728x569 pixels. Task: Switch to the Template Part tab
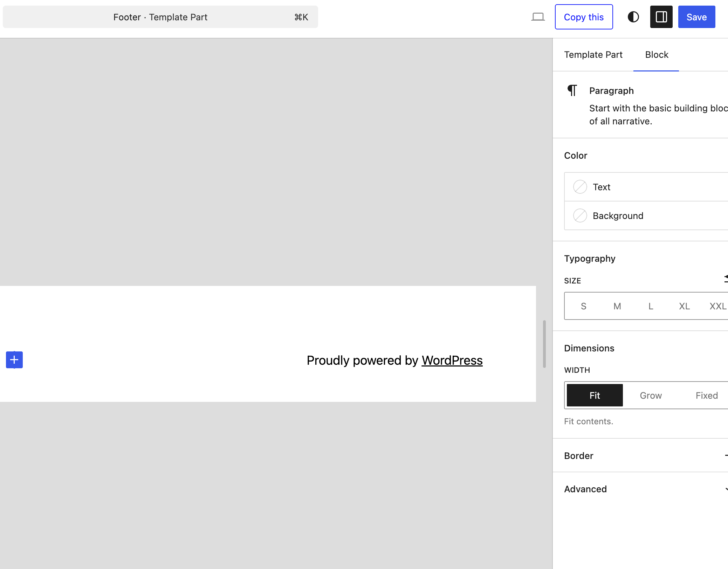point(593,55)
